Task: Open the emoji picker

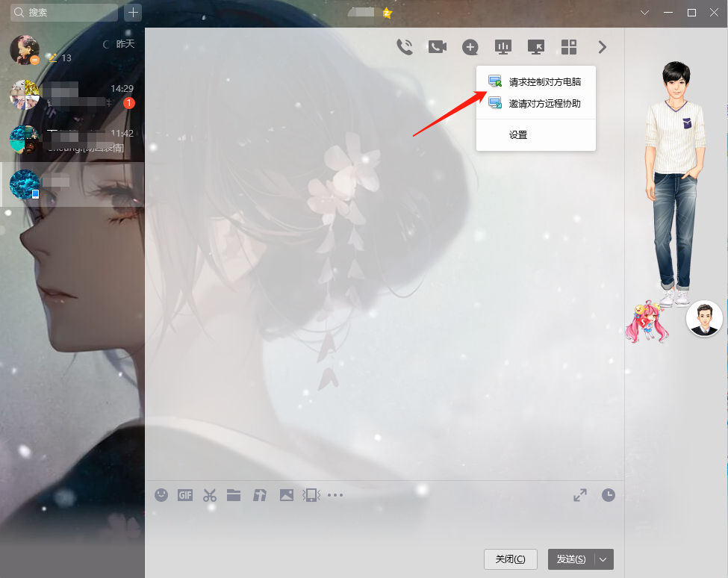Action: point(161,494)
